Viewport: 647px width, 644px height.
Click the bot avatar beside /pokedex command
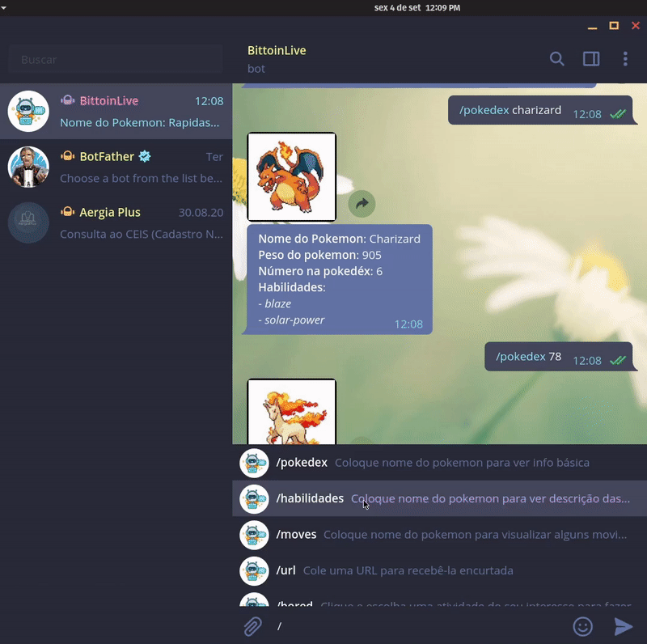tap(254, 463)
